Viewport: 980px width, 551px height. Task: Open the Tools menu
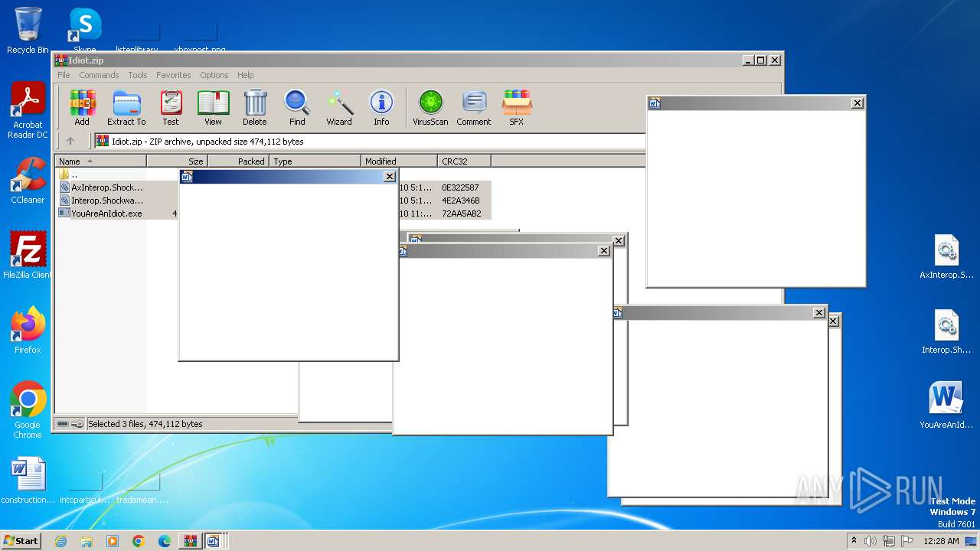coord(138,75)
